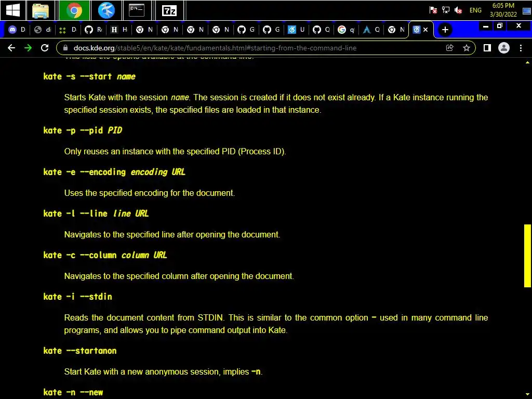Click the 'kate -s --start name' heading

pos(89,76)
